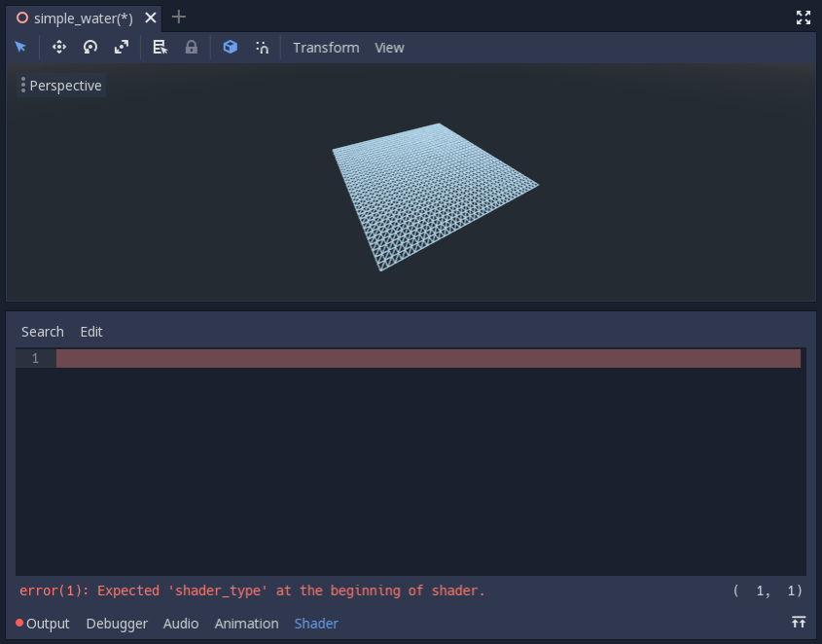Screen dimensions: 822x644
Task: Click the distraction-free mode icon top right
Action: [x=803, y=17]
